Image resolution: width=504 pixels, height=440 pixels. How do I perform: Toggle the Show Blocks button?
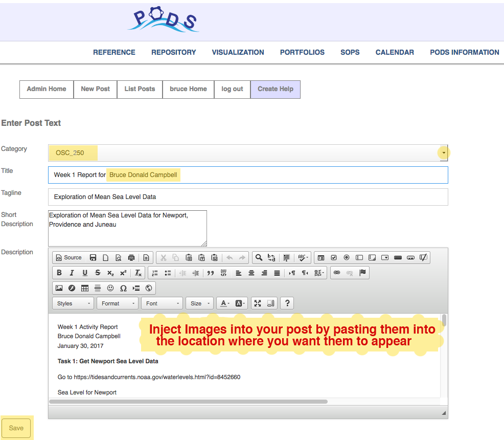click(x=271, y=303)
